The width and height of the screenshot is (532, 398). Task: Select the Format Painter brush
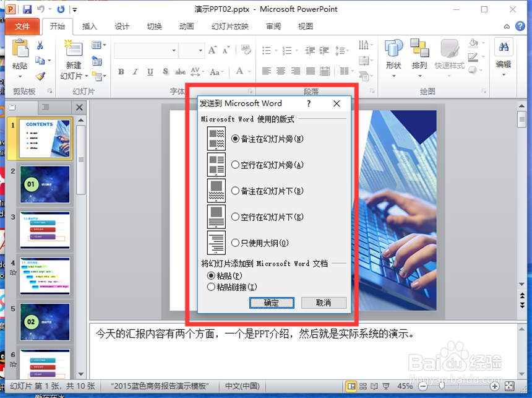click(40, 76)
